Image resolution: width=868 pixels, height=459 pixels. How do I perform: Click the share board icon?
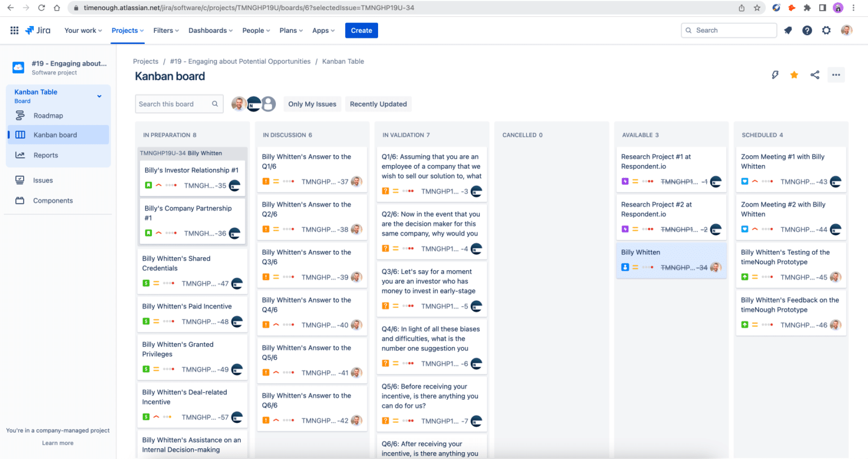pos(814,75)
